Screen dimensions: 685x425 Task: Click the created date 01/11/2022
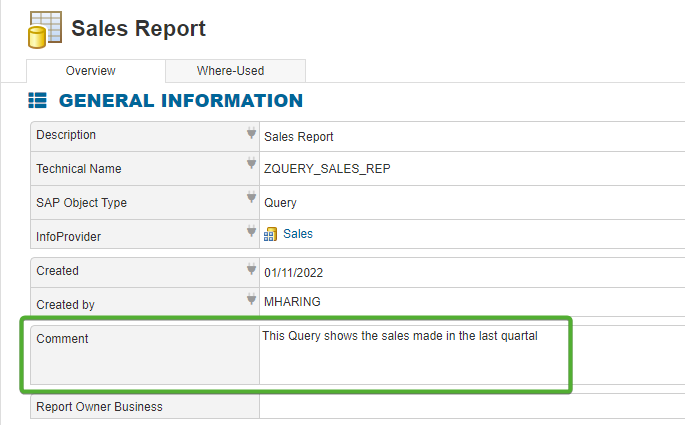[294, 272]
